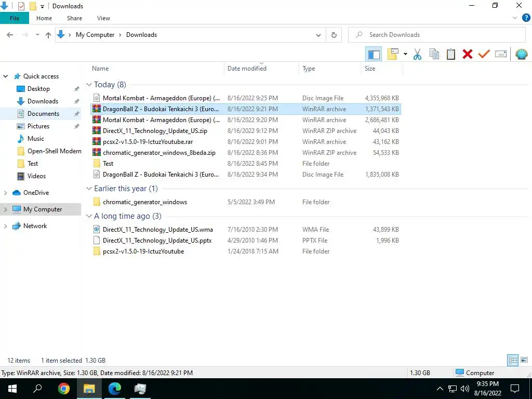532x399 pixels.
Task: Toggle the navigation pane toolbar icon
Action: click(374, 54)
